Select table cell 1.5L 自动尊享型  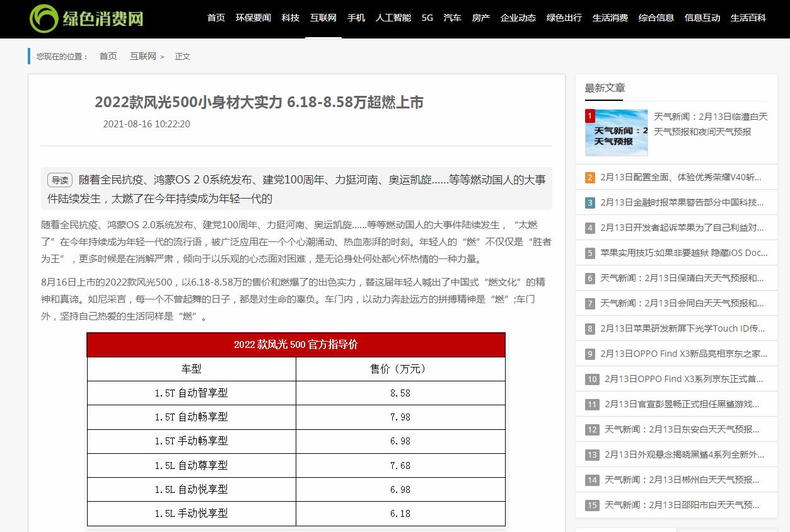point(192,465)
